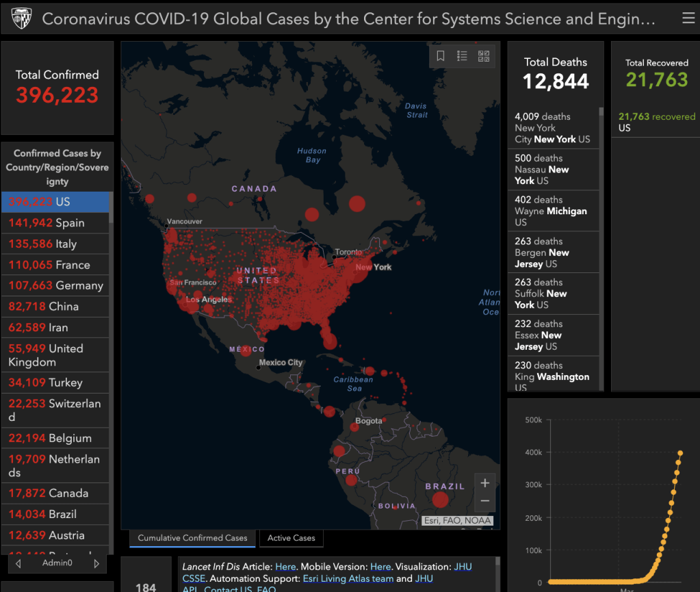Screen dimensions: 700x592
Task: Select Cumulative Confirmed Cases tab
Action: 192,538
